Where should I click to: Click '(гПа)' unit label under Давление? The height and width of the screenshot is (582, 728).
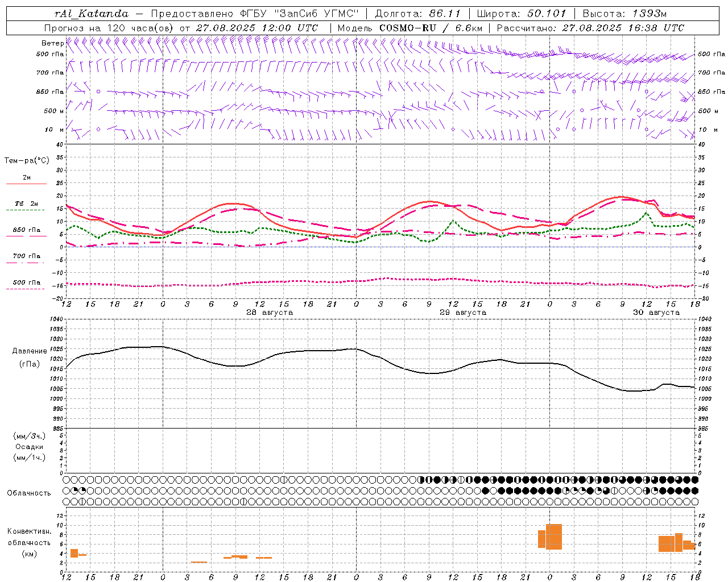click(30, 364)
